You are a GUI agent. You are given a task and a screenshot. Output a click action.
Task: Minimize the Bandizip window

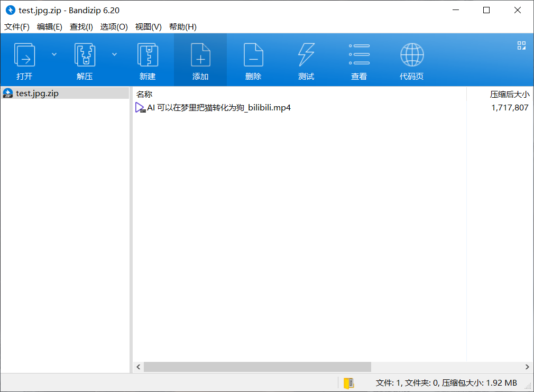(456, 10)
